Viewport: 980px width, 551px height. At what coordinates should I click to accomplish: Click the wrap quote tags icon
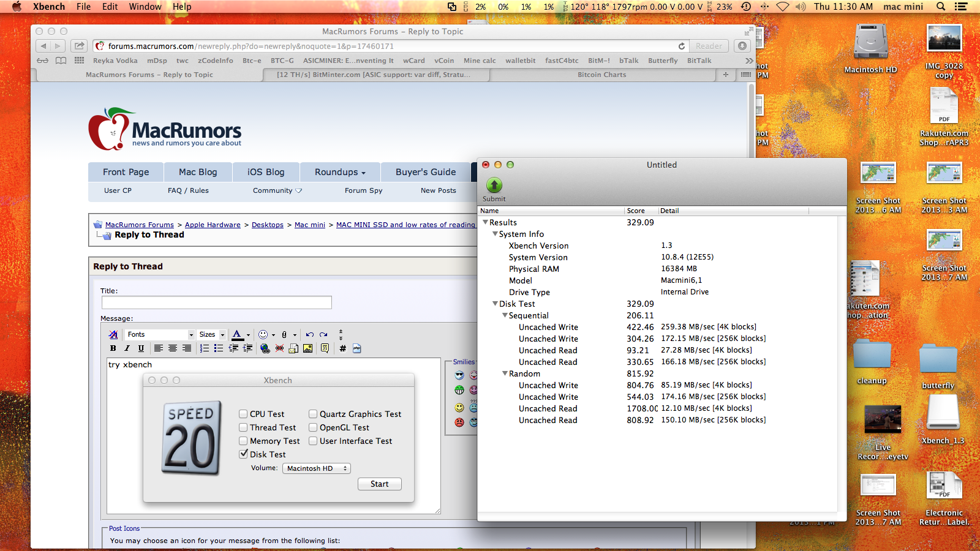click(x=325, y=348)
